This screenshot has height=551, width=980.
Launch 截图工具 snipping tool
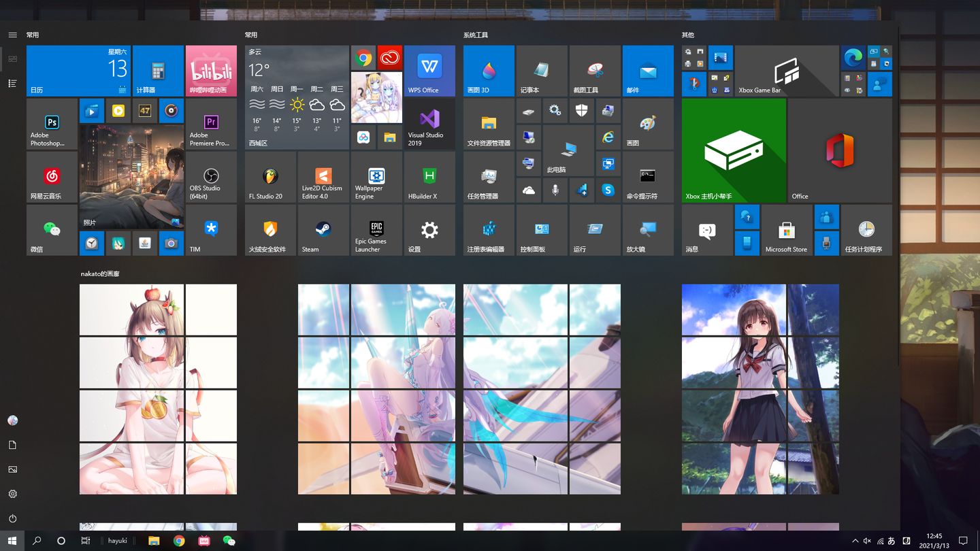click(x=595, y=71)
